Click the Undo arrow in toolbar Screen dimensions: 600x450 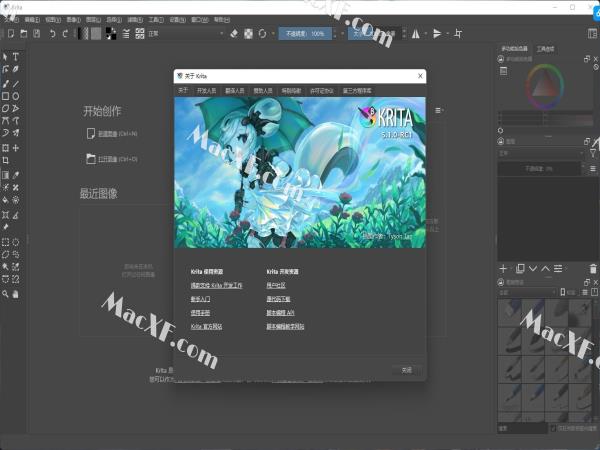click(52, 34)
